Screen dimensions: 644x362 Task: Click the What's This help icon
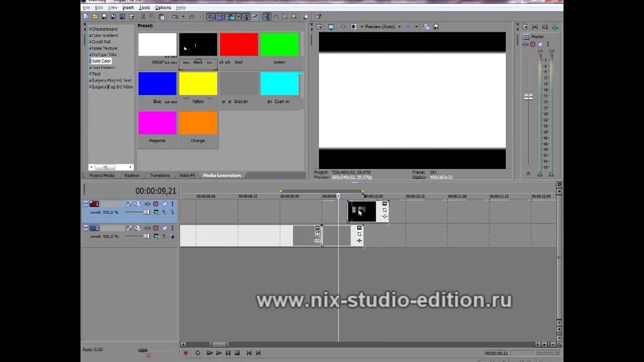pyautogui.click(x=318, y=17)
